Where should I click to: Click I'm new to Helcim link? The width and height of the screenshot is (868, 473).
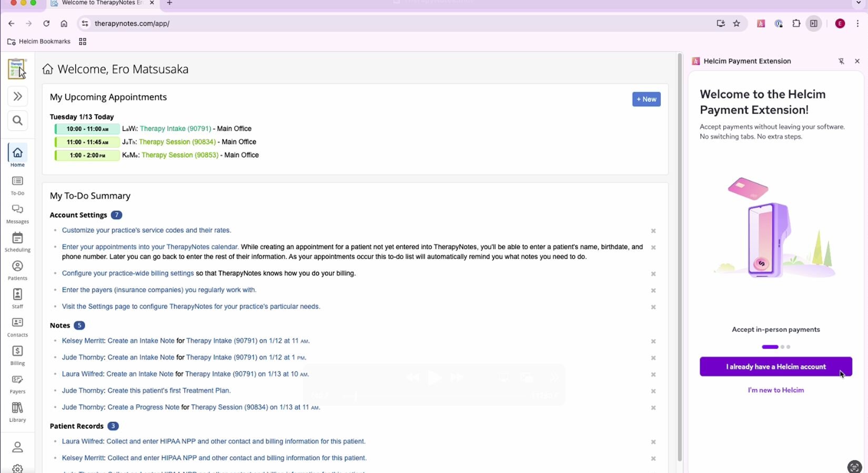pyautogui.click(x=775, y=390)
